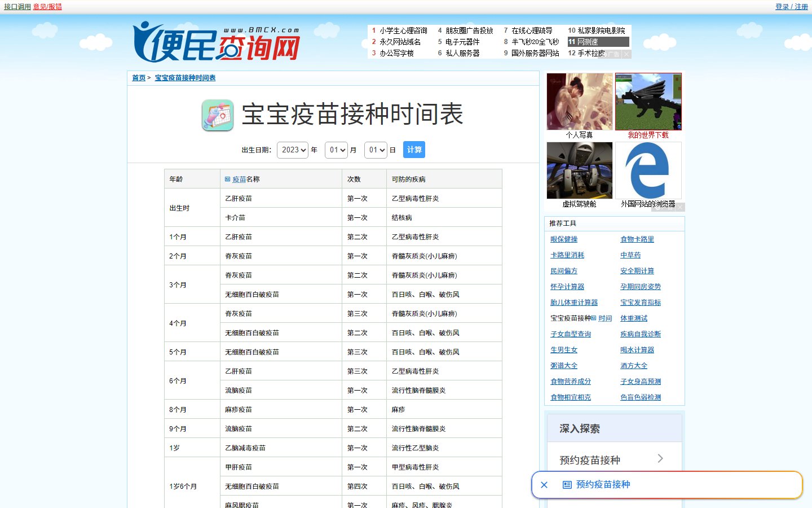The image size is (812, 508).
Task: Click the 疾病自我诊断 tool link
Action: [641, 334]
